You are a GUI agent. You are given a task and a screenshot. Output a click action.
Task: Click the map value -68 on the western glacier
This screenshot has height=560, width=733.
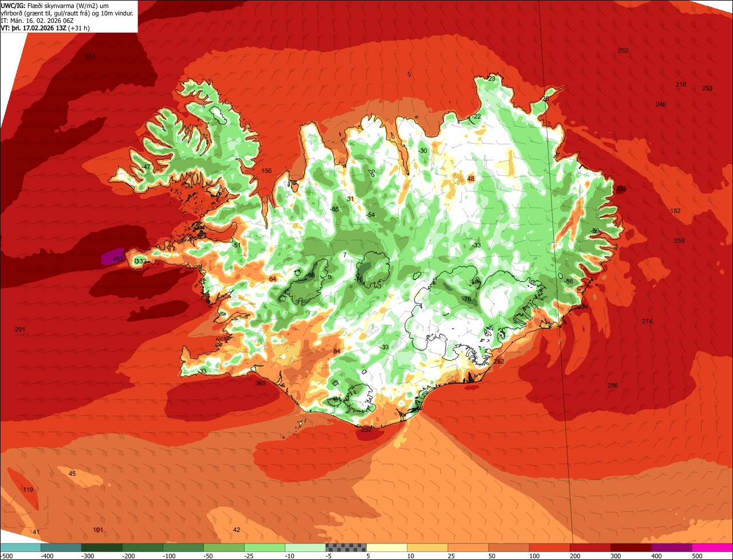click(311, 275)
